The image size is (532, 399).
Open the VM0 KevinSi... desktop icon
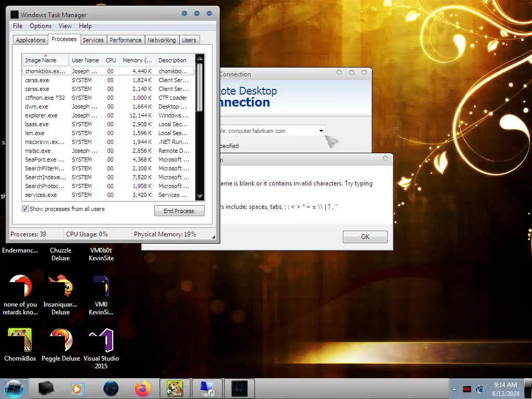[101, 295]
